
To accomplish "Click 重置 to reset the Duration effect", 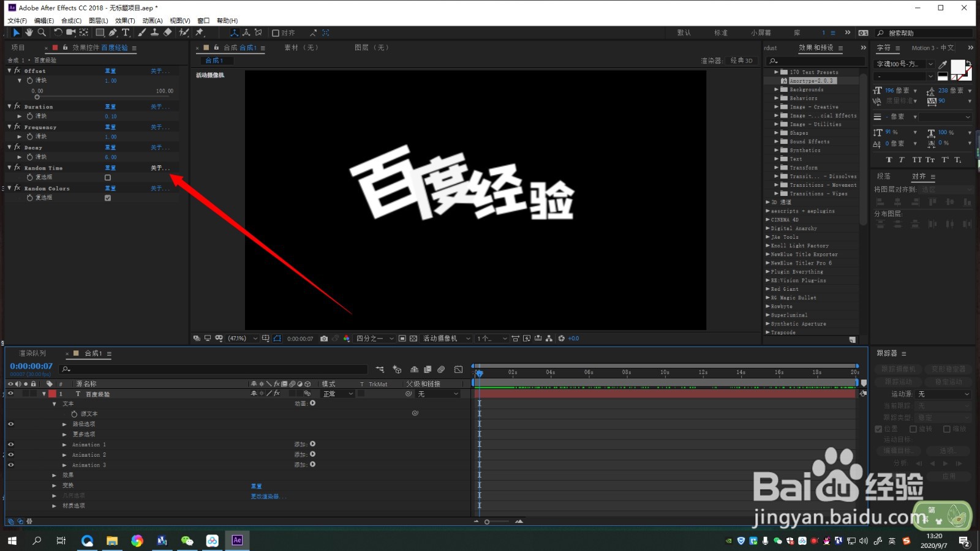I will pos(110,107).
